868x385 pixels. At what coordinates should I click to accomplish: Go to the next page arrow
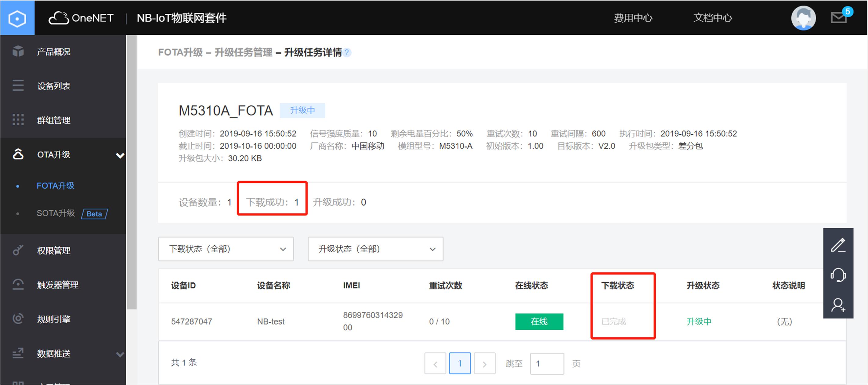[x=484, y=363]
